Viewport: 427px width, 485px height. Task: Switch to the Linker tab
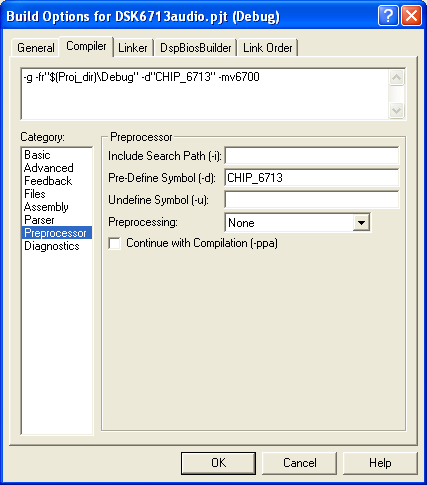[133, 48]
